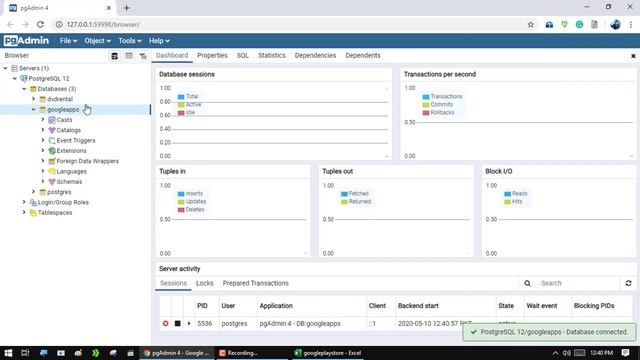Terminate session 5536 with red icon
Image resolution: width=640 pixels, height=360 pixels.
[x=165, y=323]
